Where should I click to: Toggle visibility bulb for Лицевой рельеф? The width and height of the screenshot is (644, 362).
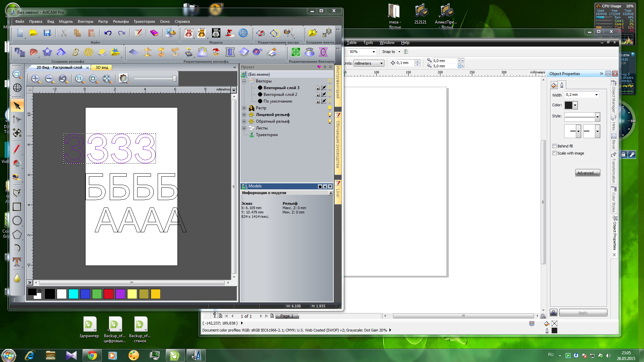(329, 115)
